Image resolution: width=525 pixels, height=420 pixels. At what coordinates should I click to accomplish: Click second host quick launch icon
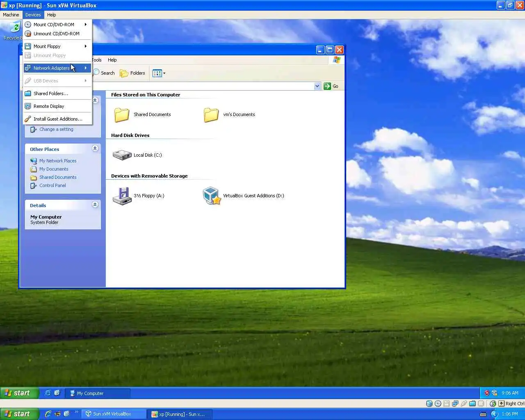(58, 414)
